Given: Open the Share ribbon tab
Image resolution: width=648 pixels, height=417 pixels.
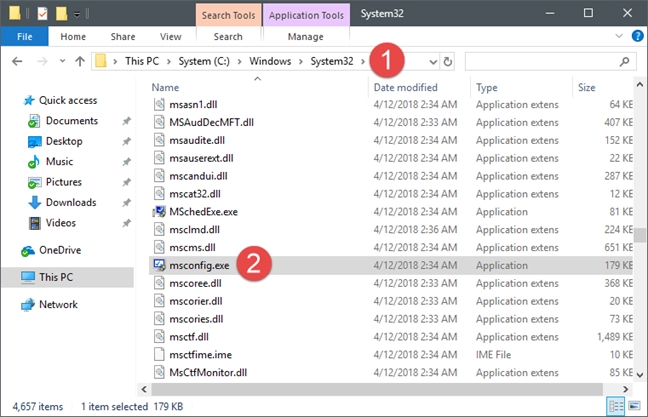Looking at the screenshot, I should pyautogui.click(x=123, y=37).
